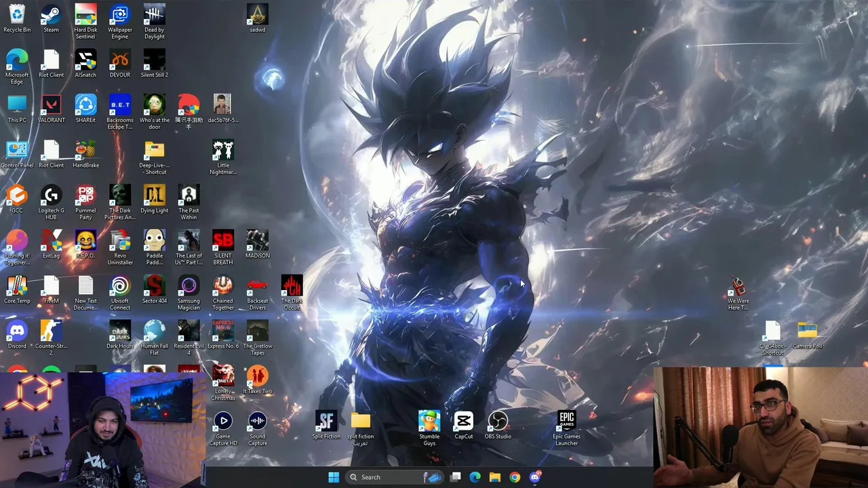Select the MADiSON game icon
868x488 pixels.
pos(258,245)
